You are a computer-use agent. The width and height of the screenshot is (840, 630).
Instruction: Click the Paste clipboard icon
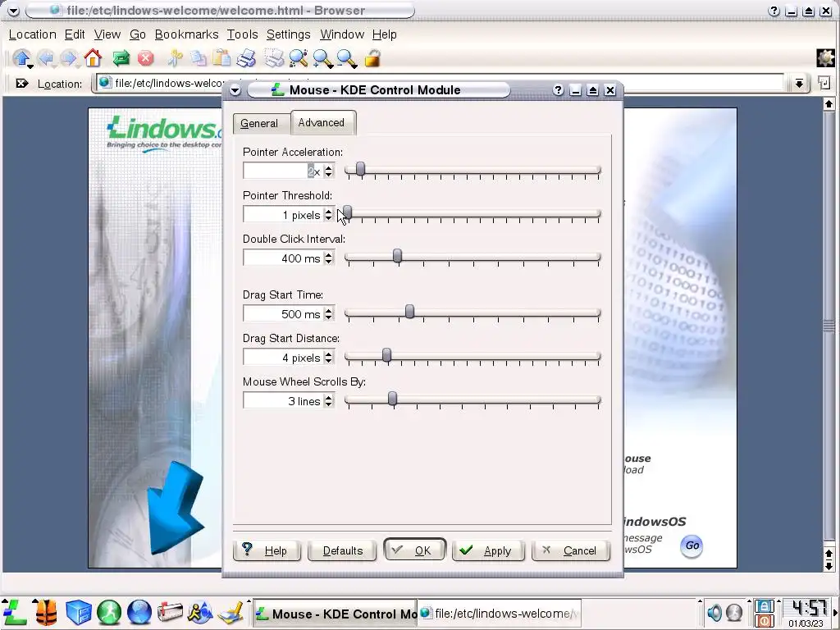point(221,58)
